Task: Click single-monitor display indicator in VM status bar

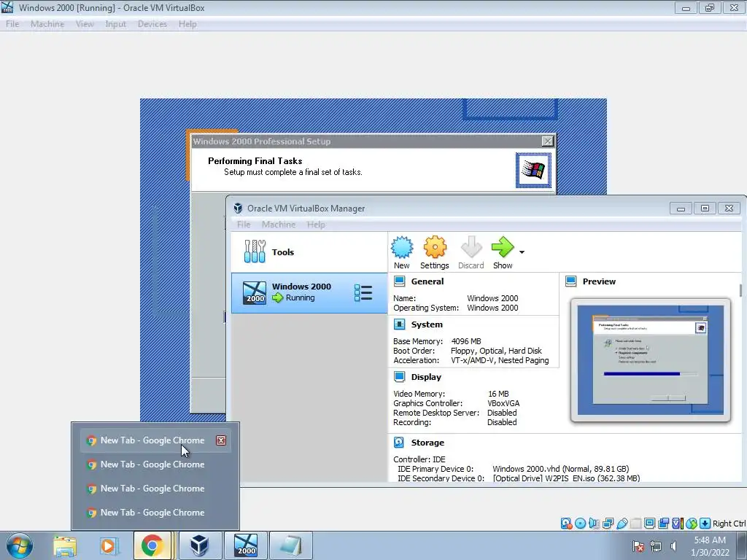Action: (x=649, y=524)
